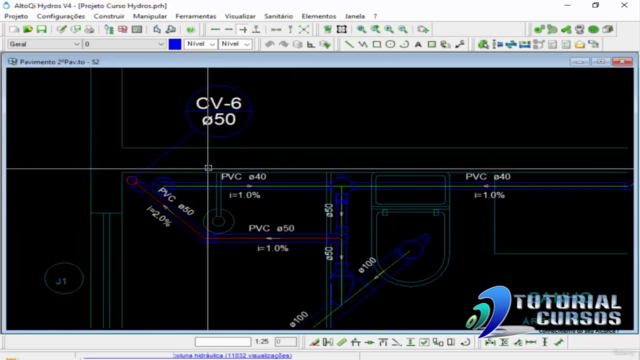Image resolution: width=640 pixels, height=360 pixels.
Task: Click the green eraser-like icon in bottom toolbar
Action: tap(342, 342)
